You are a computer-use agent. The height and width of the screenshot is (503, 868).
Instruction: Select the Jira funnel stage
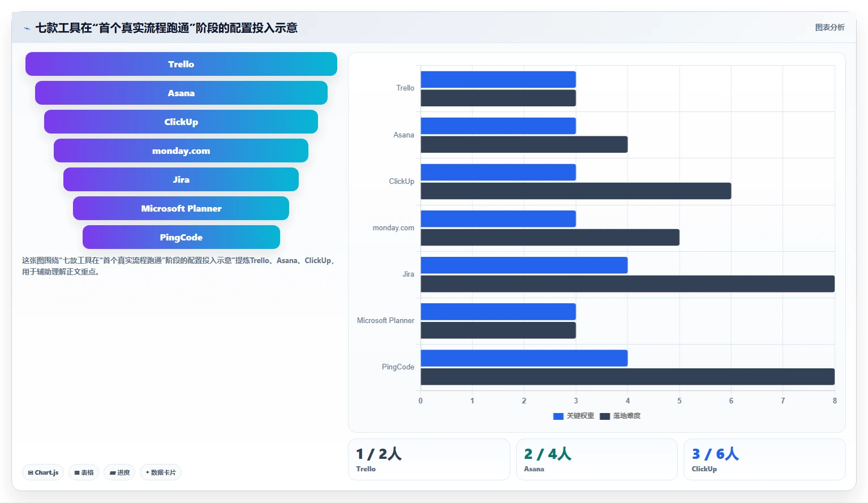(181, 179)
